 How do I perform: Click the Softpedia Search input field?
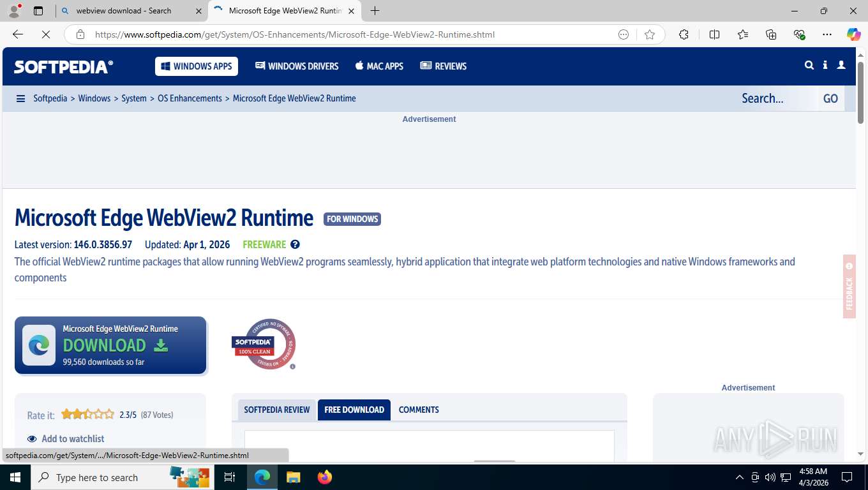point(775,98)
